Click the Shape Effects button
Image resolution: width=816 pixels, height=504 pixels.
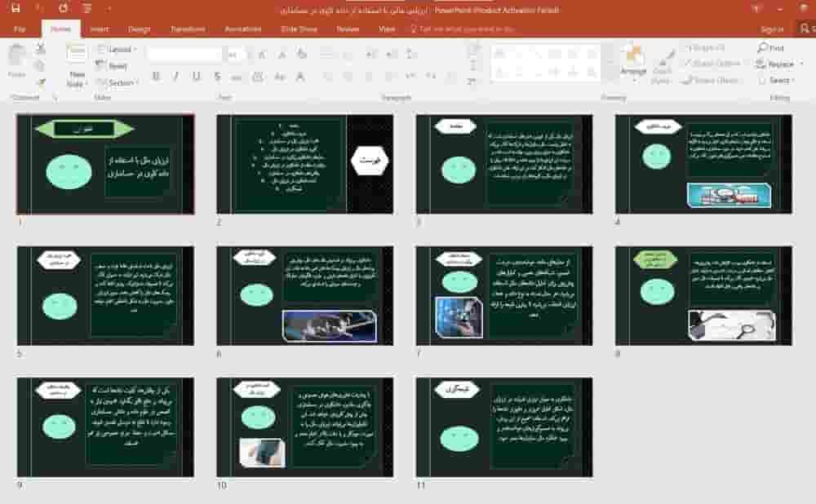[711, 80]
